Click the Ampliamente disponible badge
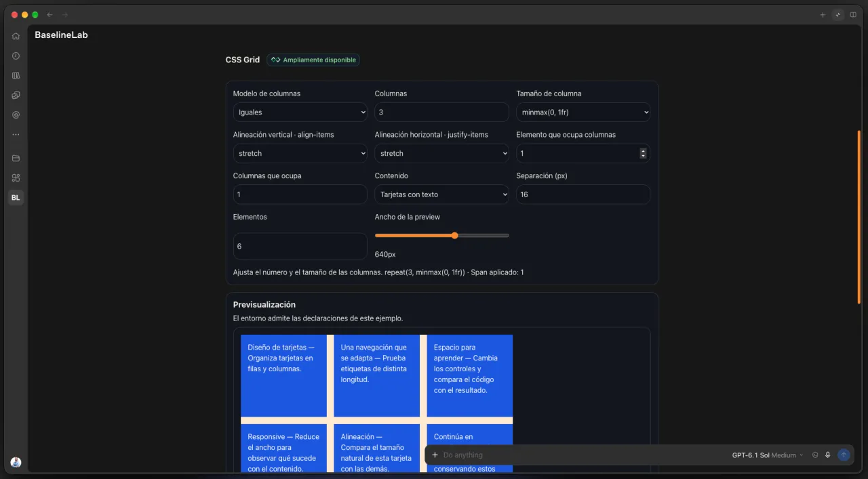Screen dimensions: 868x479 tap(313, 60)
